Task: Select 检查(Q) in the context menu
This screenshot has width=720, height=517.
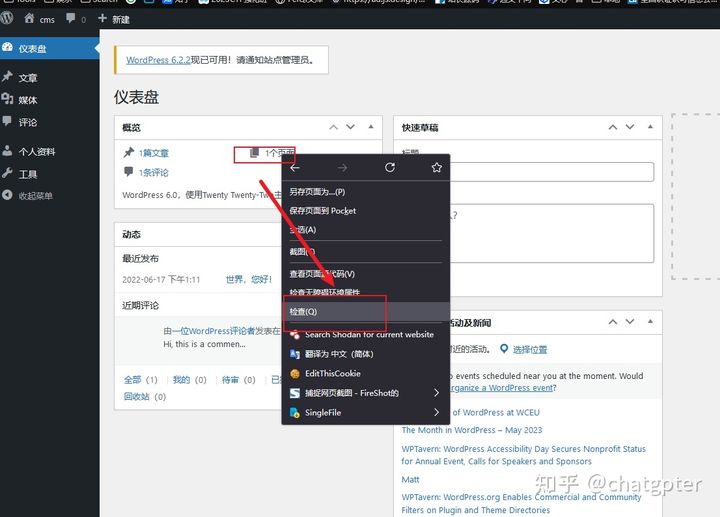Action: click(366, 311)
